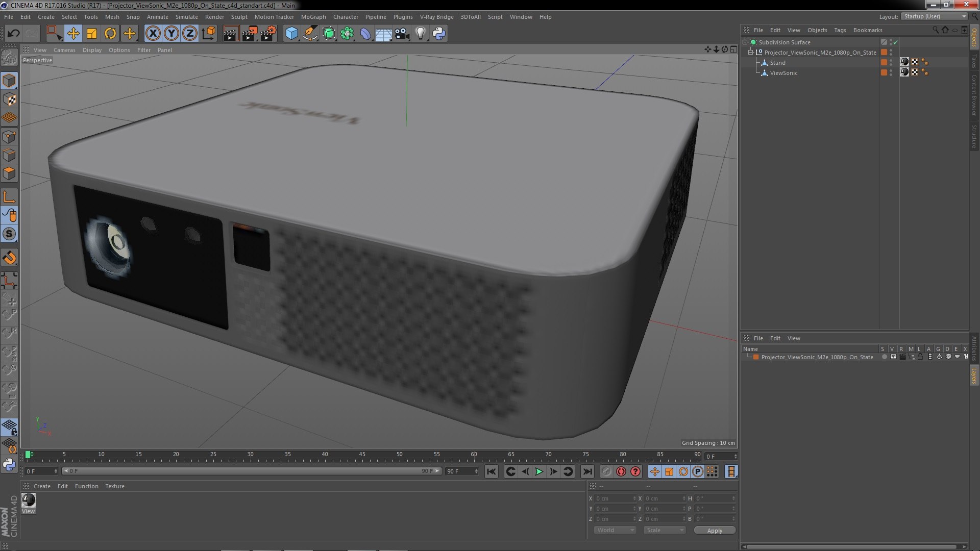The width and height of the screenshot is (980, 551).
Task: Toggle the Y axis lock
Action: (x=171, y=34)
